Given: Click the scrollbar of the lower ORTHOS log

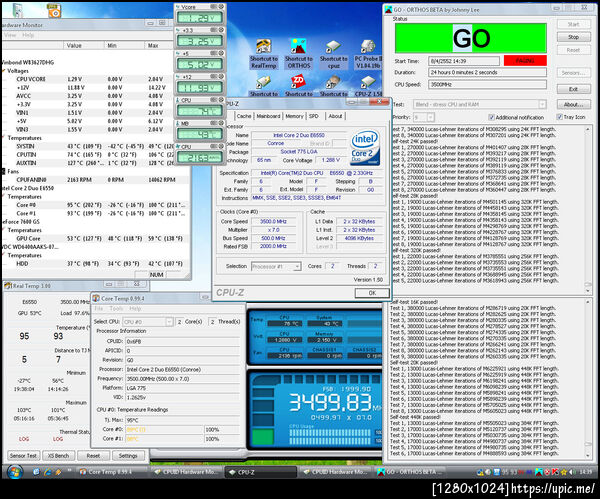Looking at the screenshot, I should 588,378.
